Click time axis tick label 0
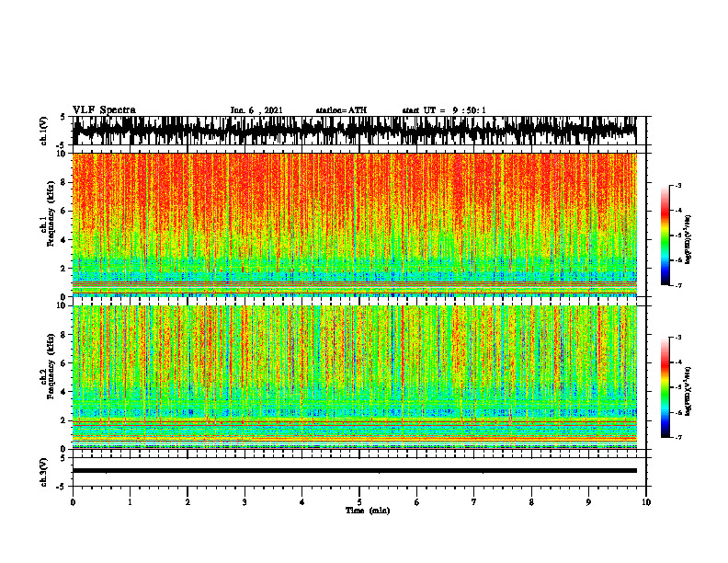 point(73,502)
